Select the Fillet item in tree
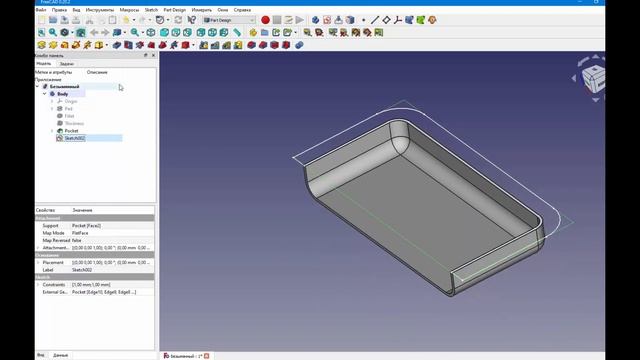The height and width of the screenshot is (360, 640). [69, 116]
